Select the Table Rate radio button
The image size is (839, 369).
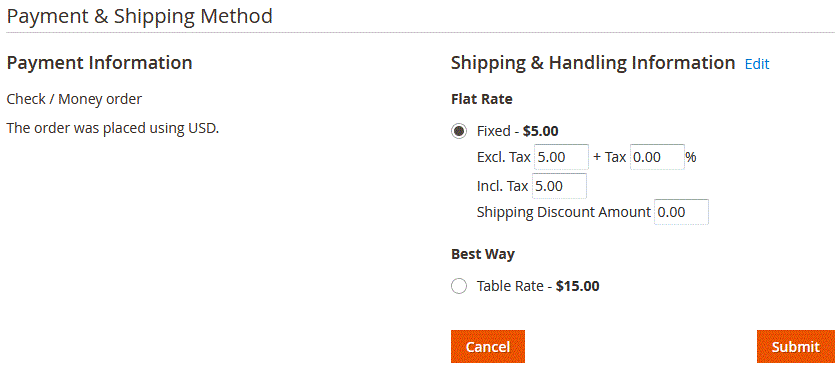click(x=459, y=286)
